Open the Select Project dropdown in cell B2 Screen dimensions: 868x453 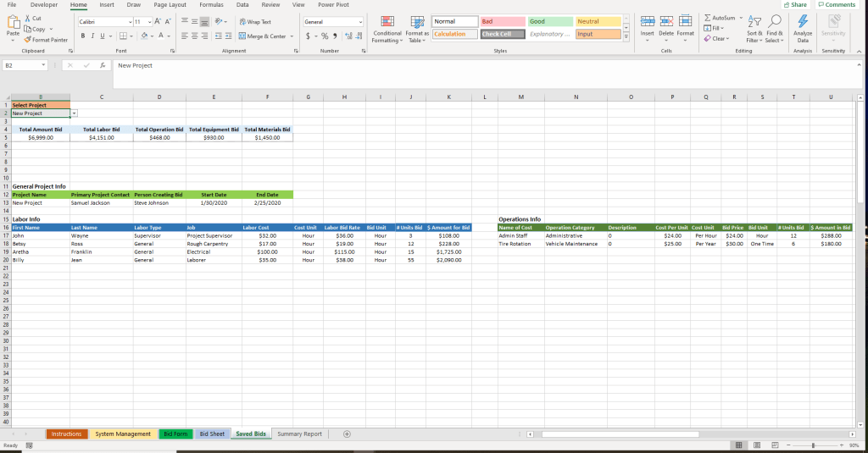point(75,113)
